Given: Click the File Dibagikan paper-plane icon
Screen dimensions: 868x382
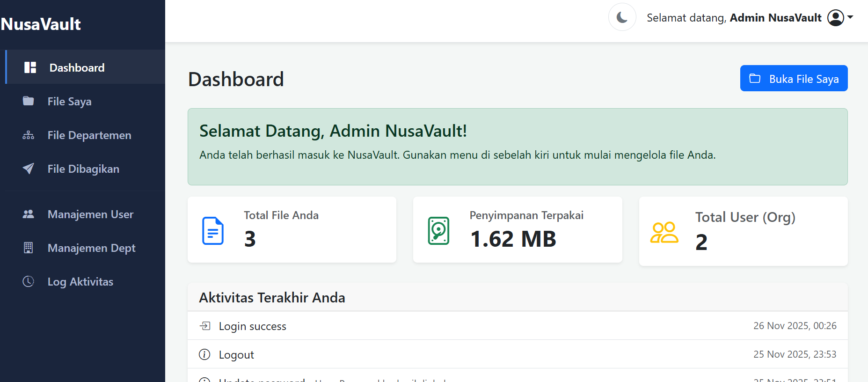Looking at the screenshot, I should (28, 169).
